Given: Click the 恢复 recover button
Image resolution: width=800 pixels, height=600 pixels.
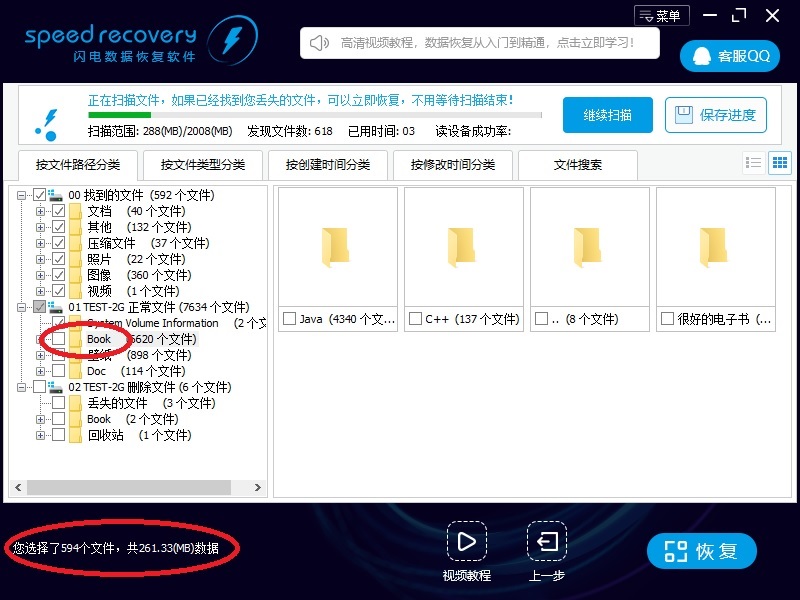Looking at the screenshot, I should tap(701, 551).
